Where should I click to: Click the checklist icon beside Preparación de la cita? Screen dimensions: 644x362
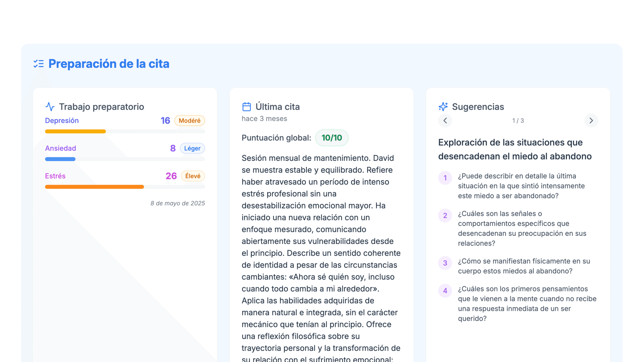click(x=39, y=64)
